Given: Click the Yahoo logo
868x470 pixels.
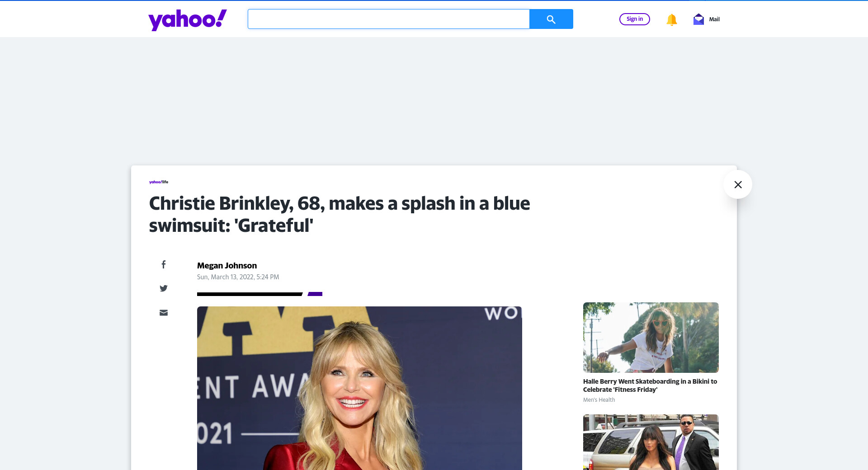Looking at the screenshot, I should coord(188,20).
